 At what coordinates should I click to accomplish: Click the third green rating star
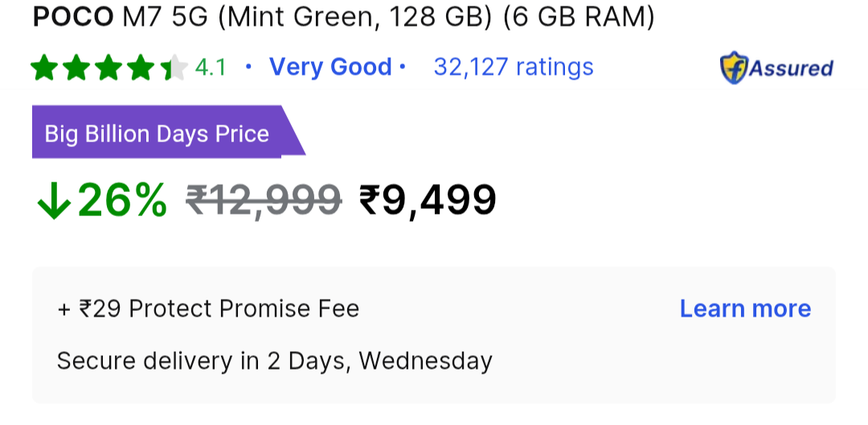[108, 68]
